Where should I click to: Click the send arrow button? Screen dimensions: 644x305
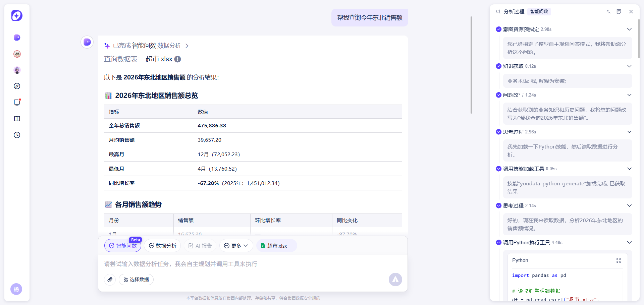click(395, 280)
